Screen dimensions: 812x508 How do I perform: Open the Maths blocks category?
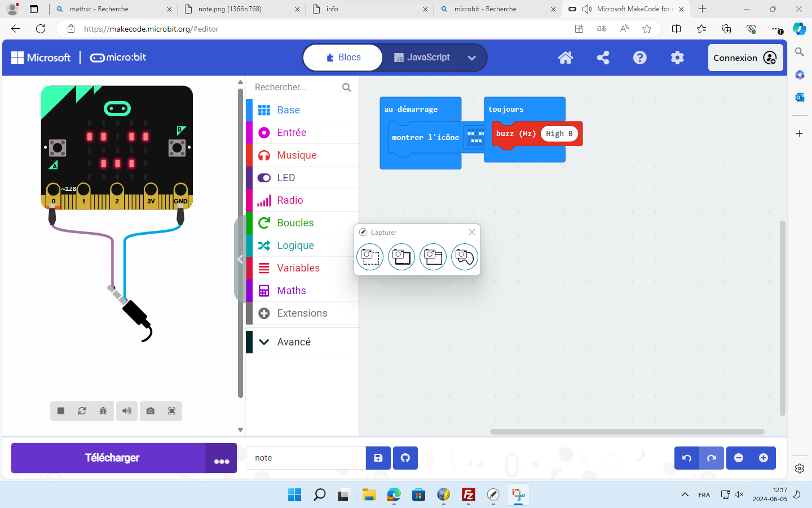(302, 291)
